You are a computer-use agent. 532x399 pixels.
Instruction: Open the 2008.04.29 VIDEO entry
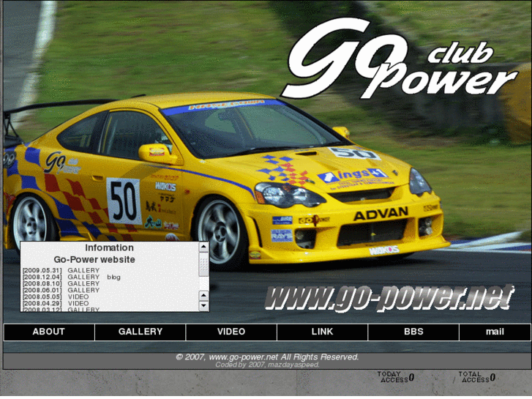[78, 303]
